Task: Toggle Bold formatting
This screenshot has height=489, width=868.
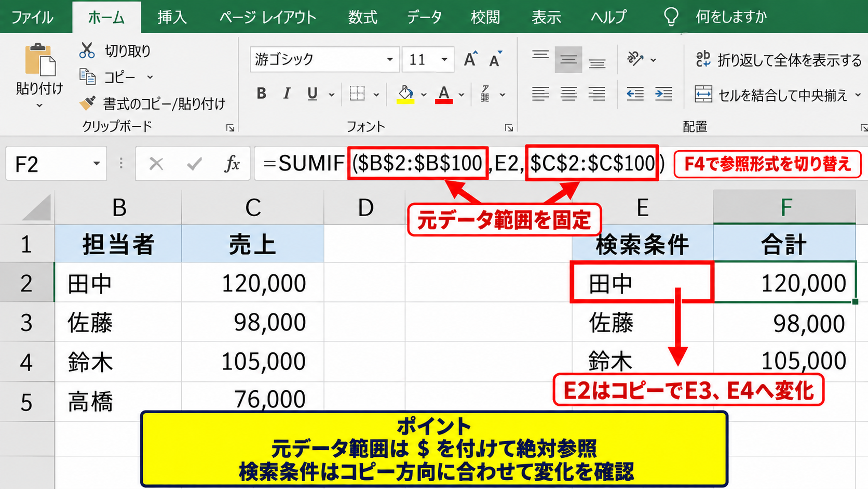Action: click(262, 94)
